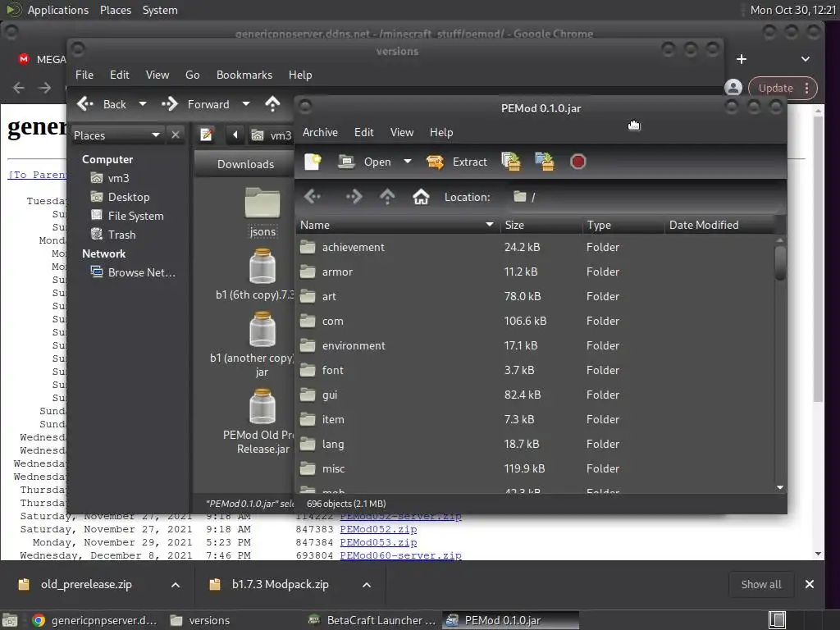Open Bookmarks menu in versions file manager
The width and height of the screenshot is (840, 630).
(244, 75)
